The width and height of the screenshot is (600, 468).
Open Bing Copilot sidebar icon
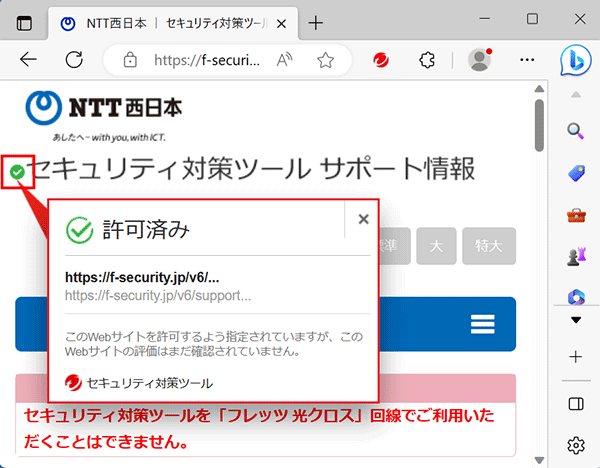click(x=575, y=59)
